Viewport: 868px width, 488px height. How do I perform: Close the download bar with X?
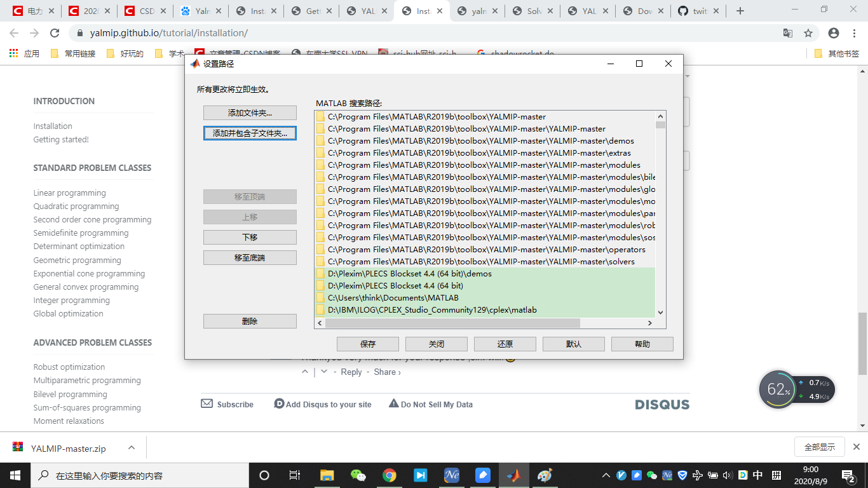coord(856,447)
